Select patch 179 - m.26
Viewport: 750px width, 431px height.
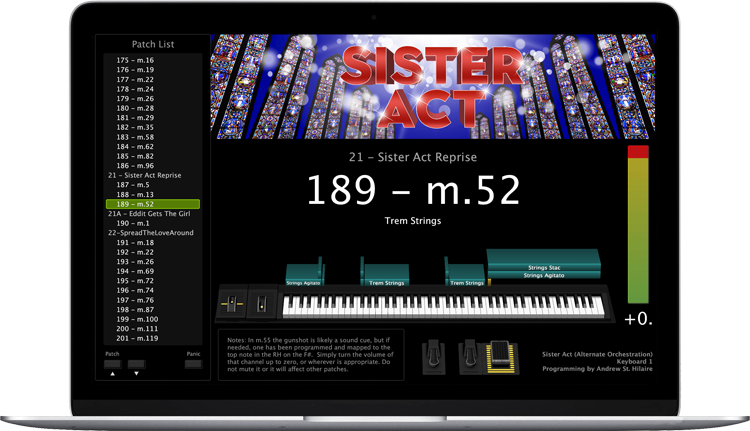coord(135,99)
